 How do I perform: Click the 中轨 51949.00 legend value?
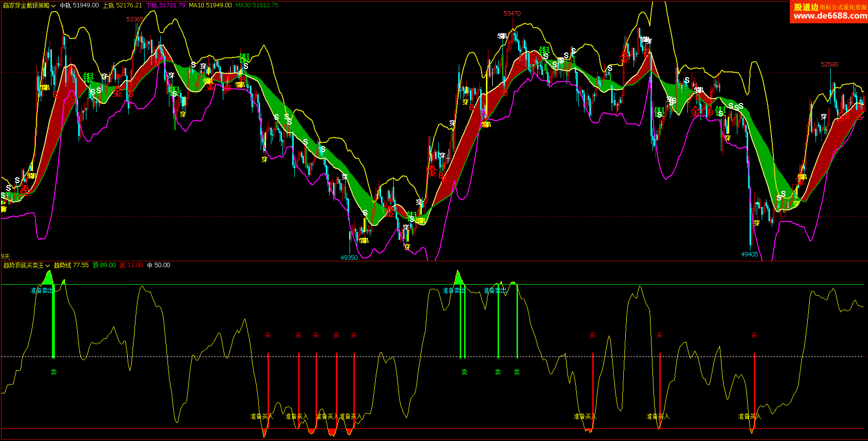coord(79,5)
